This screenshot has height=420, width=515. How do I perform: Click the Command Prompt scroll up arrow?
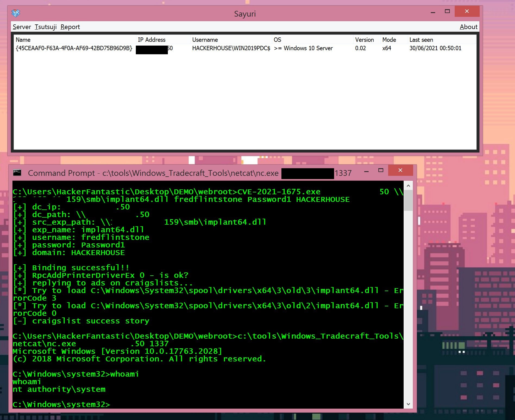[408, 186]
